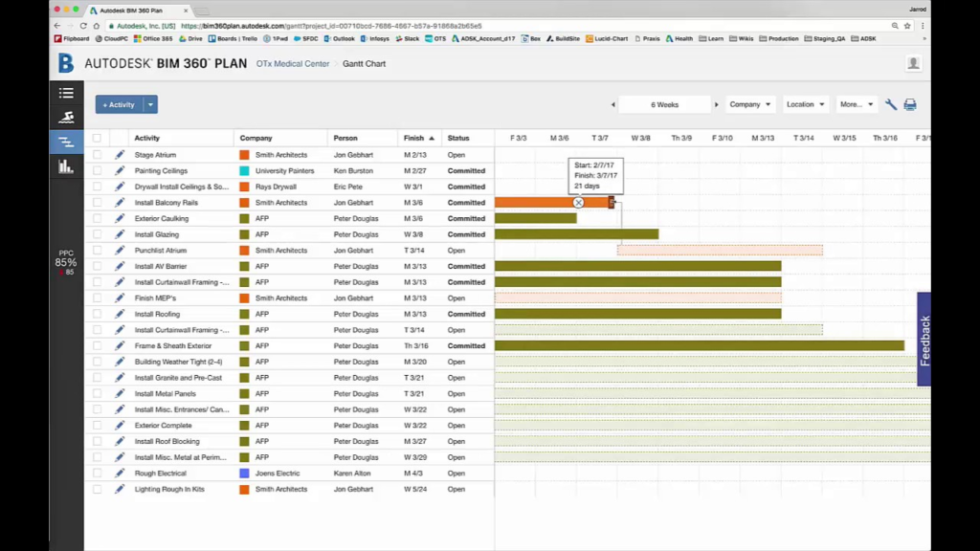Image resolution: width=980 pixels, height=551 pixels.
Task: Open the OTx Medical Center project link
Action: click(x=293, y=64)
